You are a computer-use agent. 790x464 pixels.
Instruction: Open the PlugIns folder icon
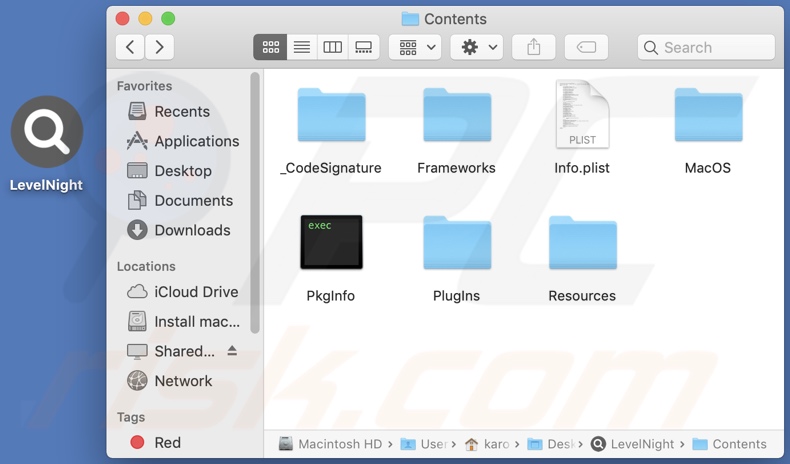click(x=457, y=242)
